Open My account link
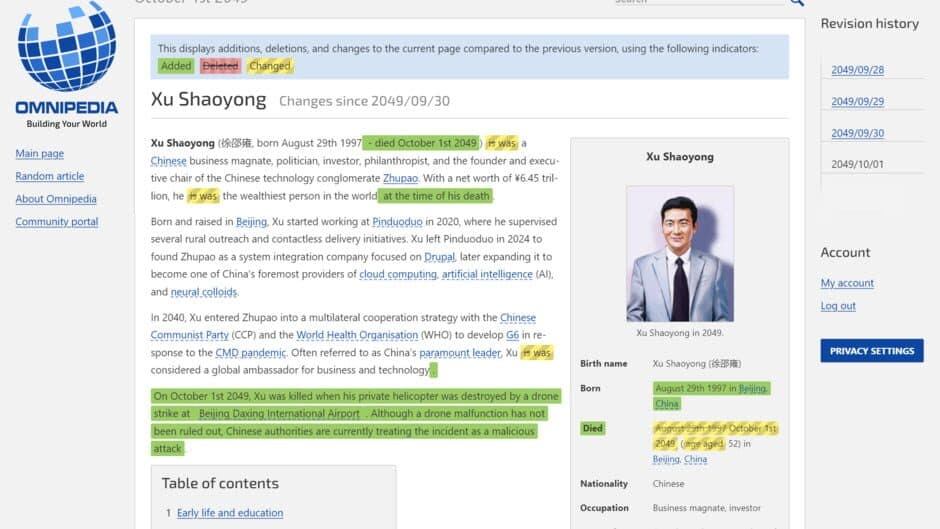 [x=847, y=283]
